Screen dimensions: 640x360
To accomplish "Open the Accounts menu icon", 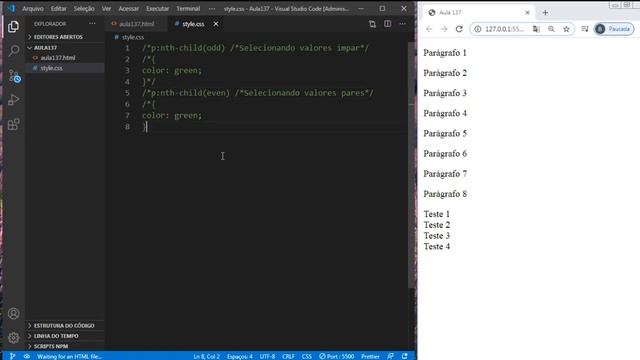I will click(x=13, y=313).
